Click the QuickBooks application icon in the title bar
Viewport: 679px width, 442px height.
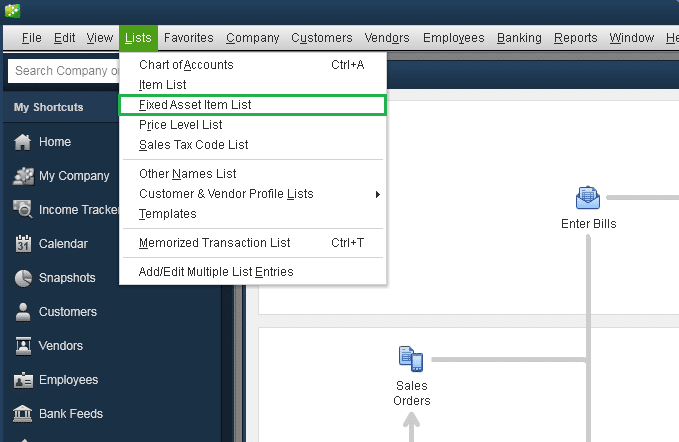pos(13,10)
